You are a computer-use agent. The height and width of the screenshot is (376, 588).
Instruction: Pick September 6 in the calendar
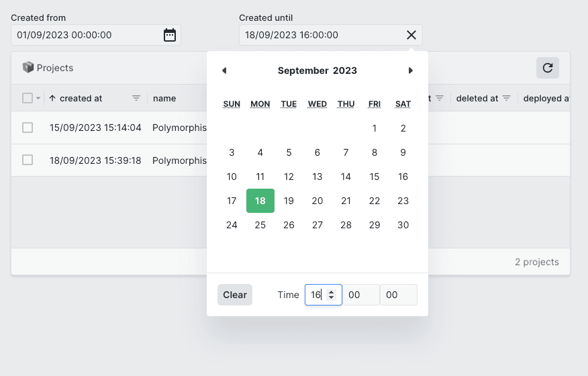[317, 152]
